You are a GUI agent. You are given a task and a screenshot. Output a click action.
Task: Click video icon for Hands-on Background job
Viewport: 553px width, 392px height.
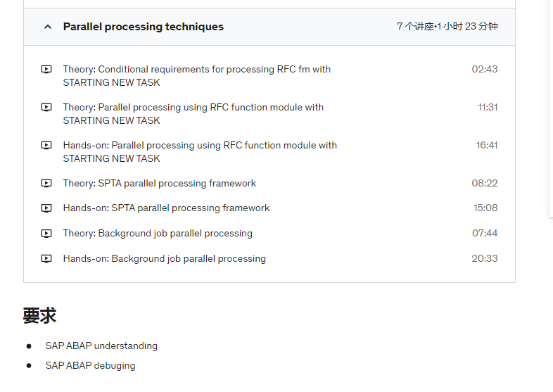[x=46, y=258]
